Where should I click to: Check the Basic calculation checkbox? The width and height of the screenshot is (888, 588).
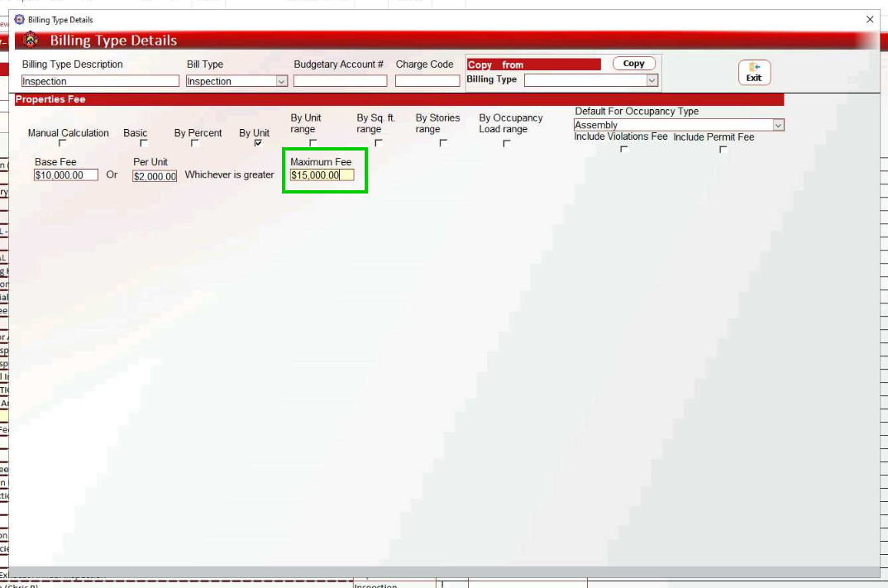[144, 143]
